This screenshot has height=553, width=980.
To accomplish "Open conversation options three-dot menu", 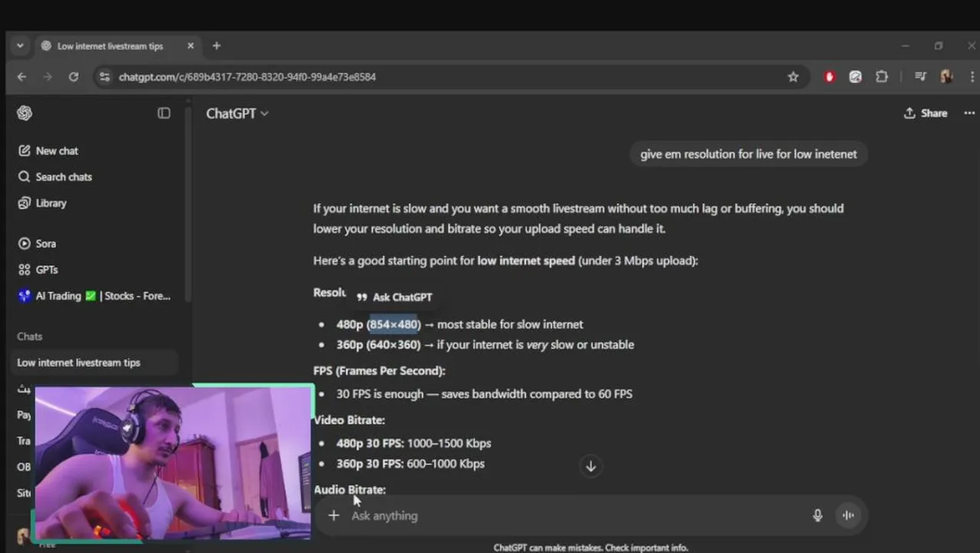I will click(x=969, y=113).
